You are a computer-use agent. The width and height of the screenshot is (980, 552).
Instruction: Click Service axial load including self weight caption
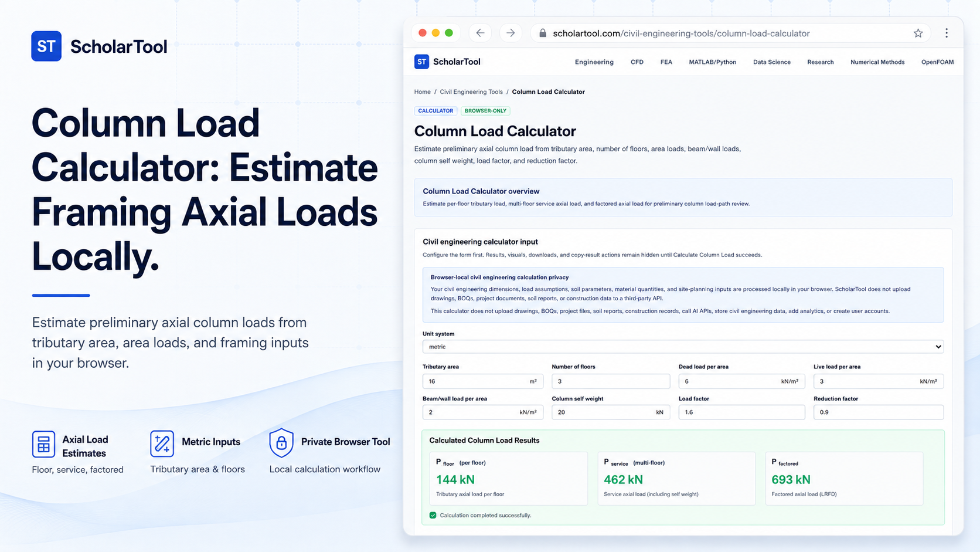point(651,495)
